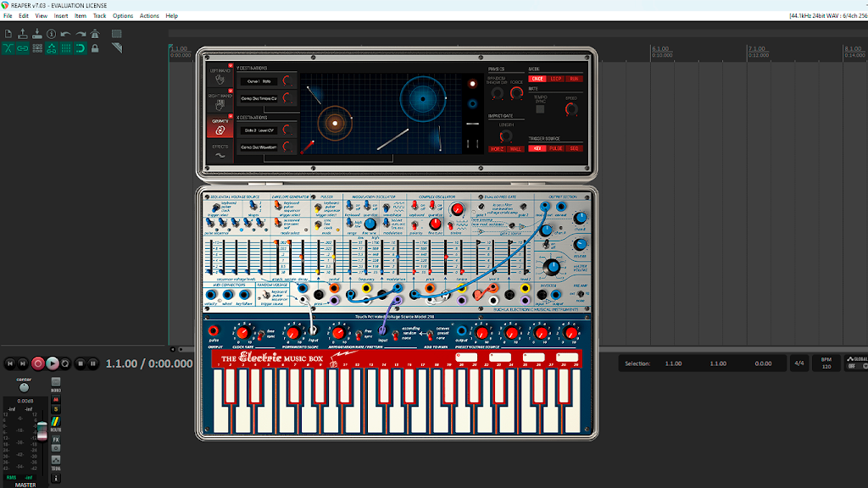The image size is (868, 488).
Task: Mute the master track with the M button
Action: tap(56, 400)
